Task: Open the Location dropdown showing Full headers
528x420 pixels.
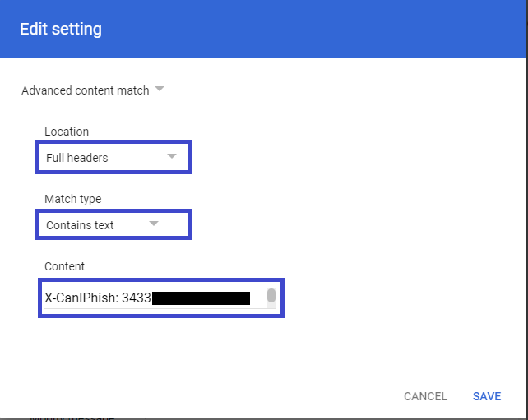Action: (x=113, y=157)
